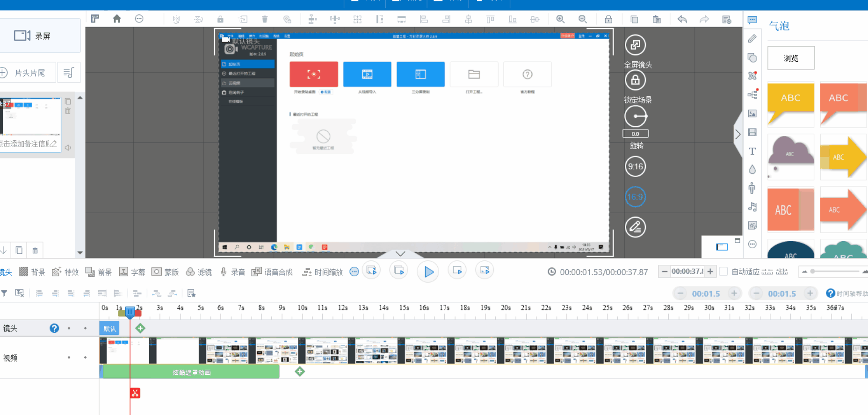Click the scene list scroll-up arrow

coord(80,98)
